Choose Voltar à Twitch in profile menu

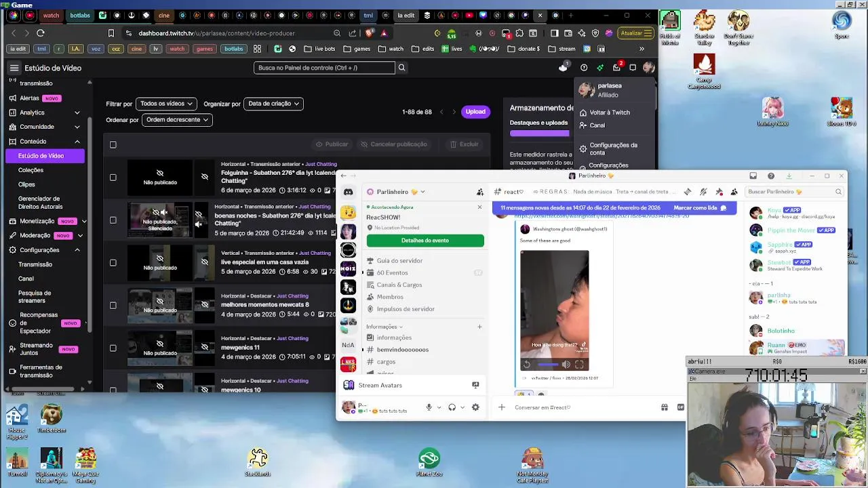[604, 113]
